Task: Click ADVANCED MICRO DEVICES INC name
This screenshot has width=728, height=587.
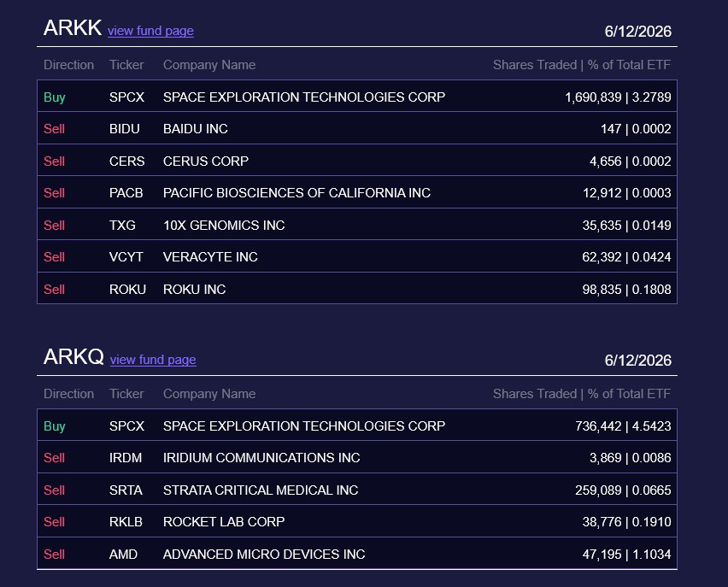Action: [x=264, y=554]
